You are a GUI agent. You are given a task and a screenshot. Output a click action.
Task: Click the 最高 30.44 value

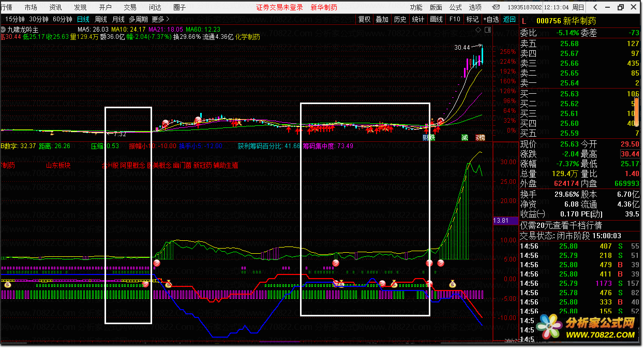click(630, 154)
